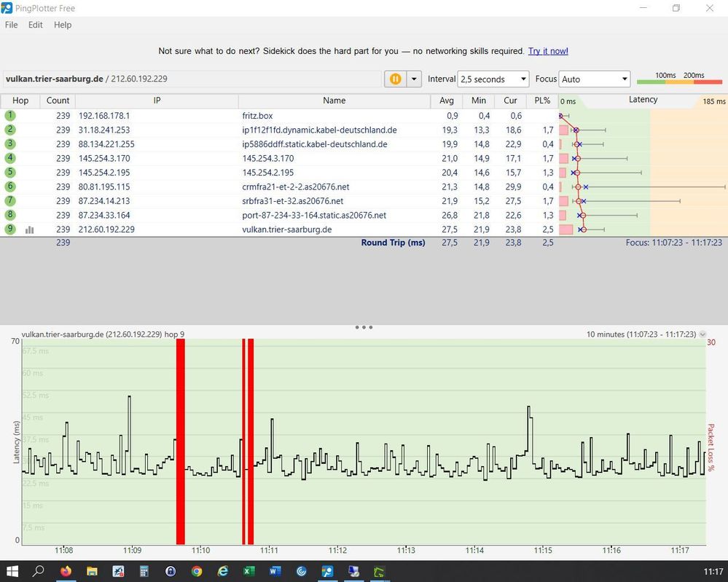Screen dimensions: 728x582
Task: Open the Interval 2,5 seconds dropdown
Action: click(x=493, y=79)
